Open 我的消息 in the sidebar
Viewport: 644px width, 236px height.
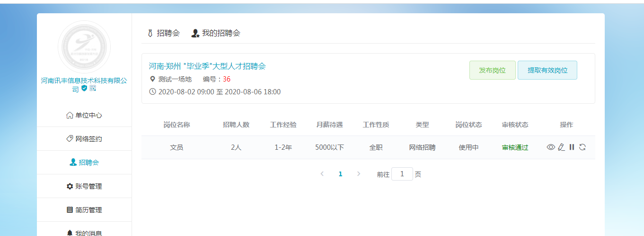[x=84, y=232]
